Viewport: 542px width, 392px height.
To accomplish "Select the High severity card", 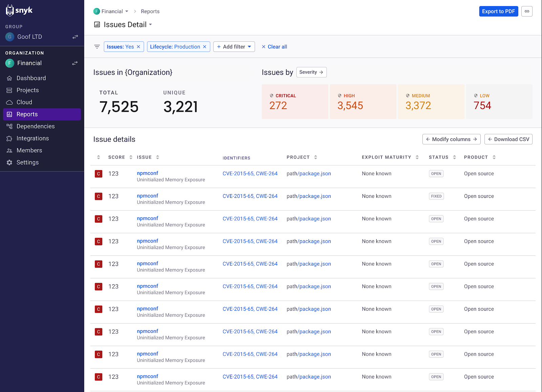I will tap(363, 102).
